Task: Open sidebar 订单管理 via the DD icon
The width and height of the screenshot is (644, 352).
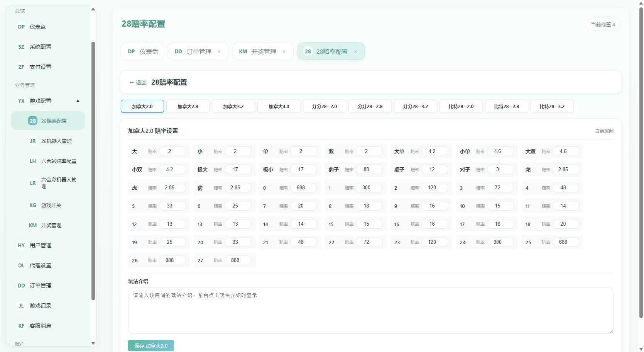Action: (21, 286)
